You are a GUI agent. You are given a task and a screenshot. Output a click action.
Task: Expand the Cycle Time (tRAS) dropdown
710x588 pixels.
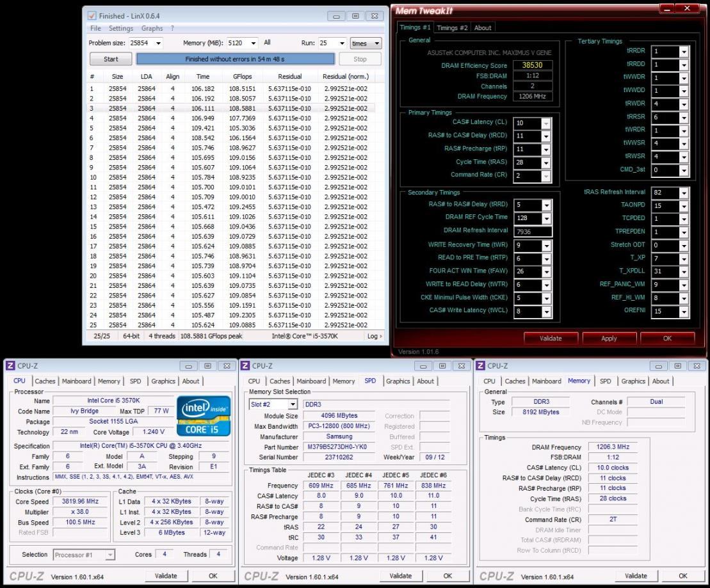click(x=546, y=163)
